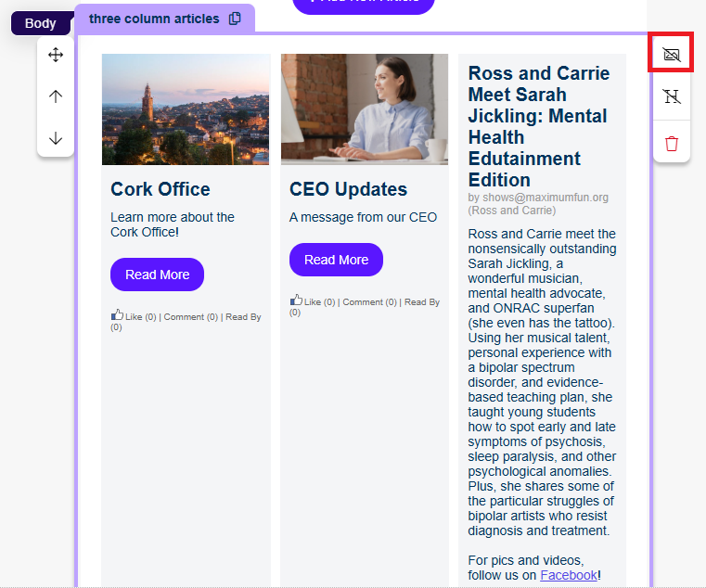Image resolution: width=706 pixels, height=588 pixels.
Task: Move the block up with up arrow
Action: click(56, 96)
